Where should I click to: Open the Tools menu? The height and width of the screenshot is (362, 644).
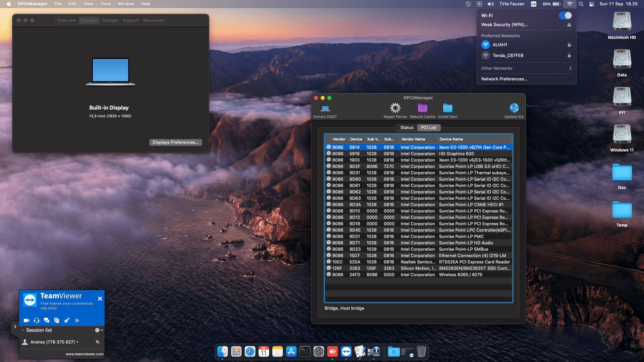(105, 4)
